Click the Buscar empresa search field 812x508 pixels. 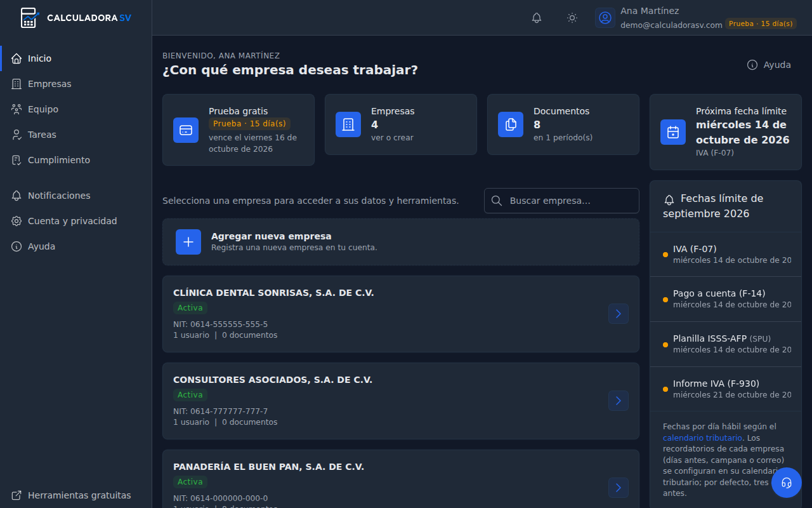(x=561, y=201)
